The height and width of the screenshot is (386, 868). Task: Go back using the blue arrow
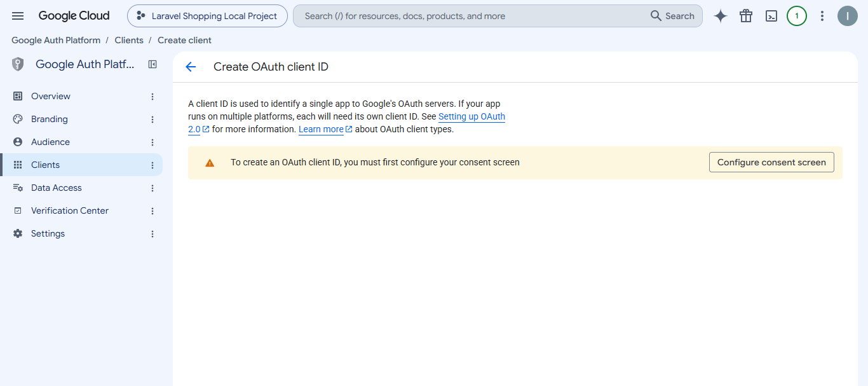(191, 67)
